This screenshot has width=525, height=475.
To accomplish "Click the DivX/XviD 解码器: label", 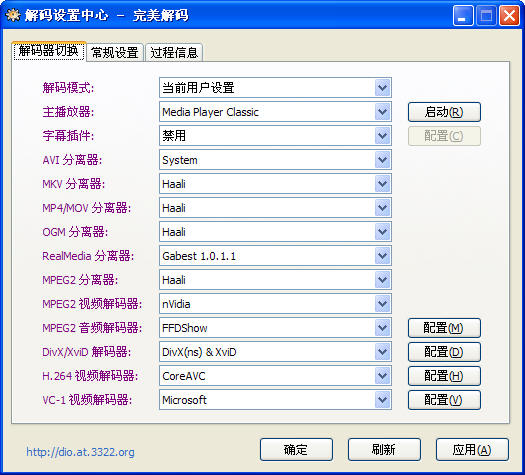I will click(x=87, y=352).
